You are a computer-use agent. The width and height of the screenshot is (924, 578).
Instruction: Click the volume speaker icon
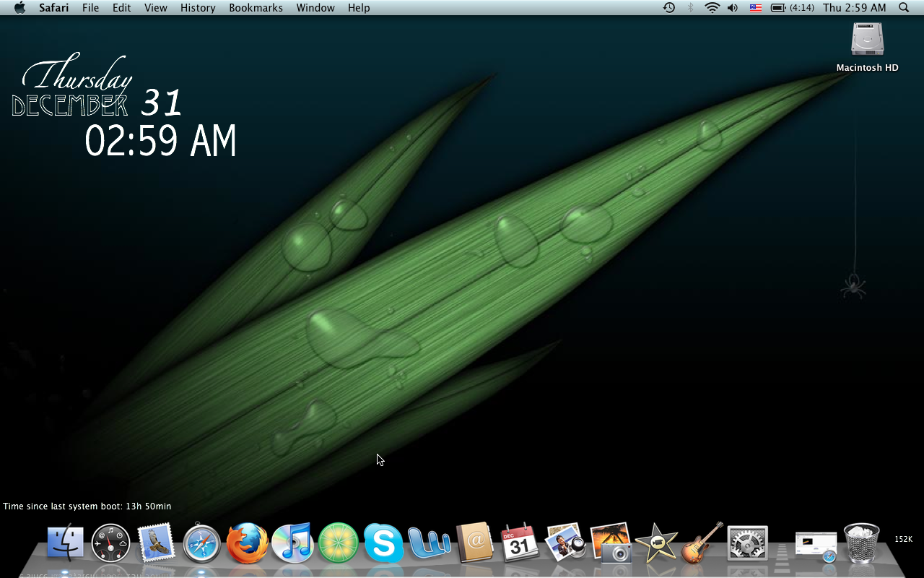(x=733, y=8)
